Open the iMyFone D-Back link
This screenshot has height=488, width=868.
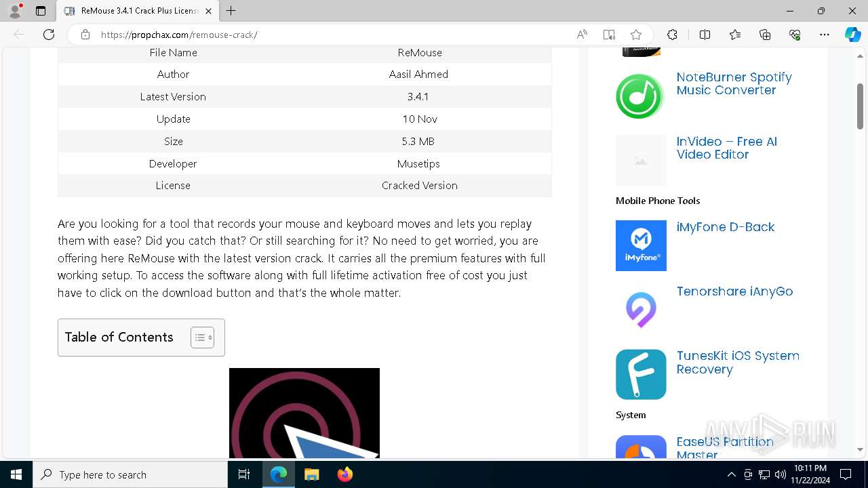click(726, 227)
